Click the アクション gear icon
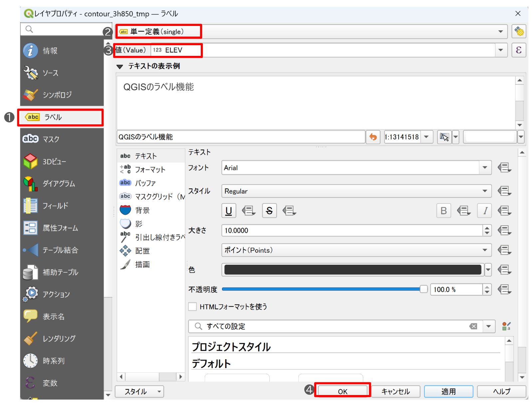Screen dimensions: 532x403 pyautogui.click(x=30, y=294)
